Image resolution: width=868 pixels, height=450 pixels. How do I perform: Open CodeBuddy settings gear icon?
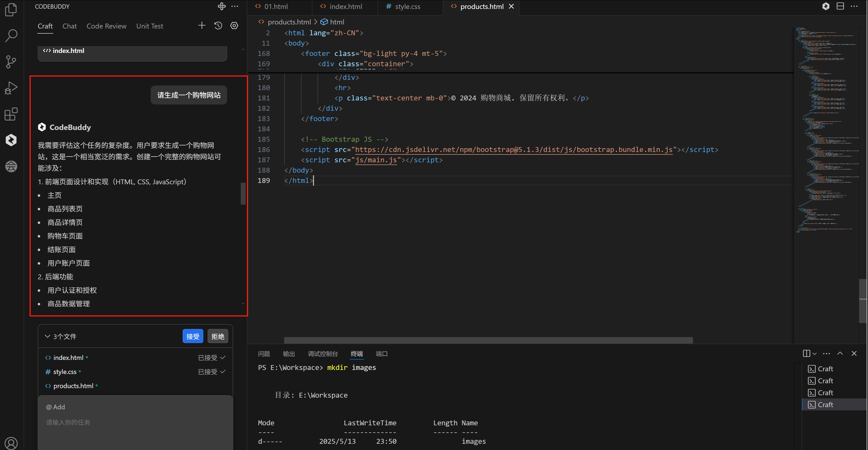[x=234, y=26]
